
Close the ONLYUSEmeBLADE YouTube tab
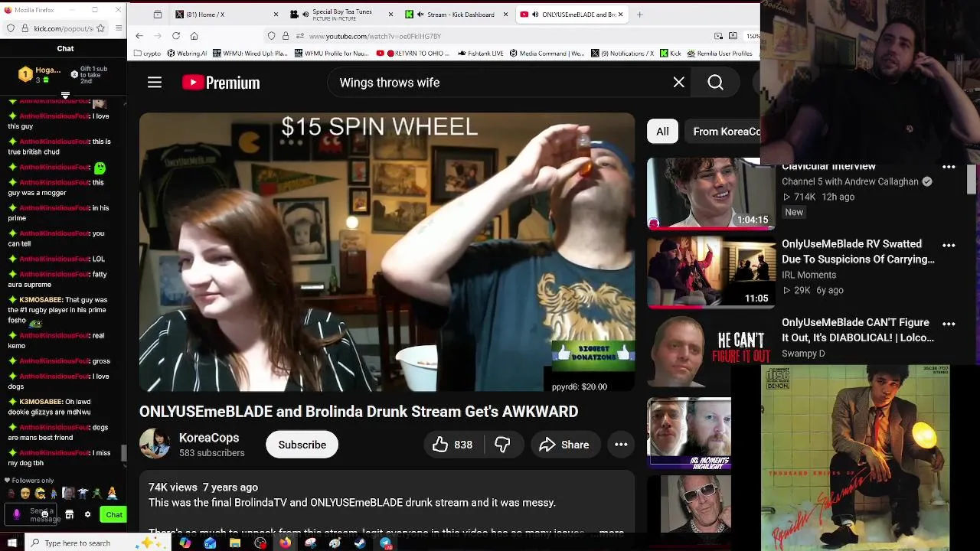click(x=620, y=15)
